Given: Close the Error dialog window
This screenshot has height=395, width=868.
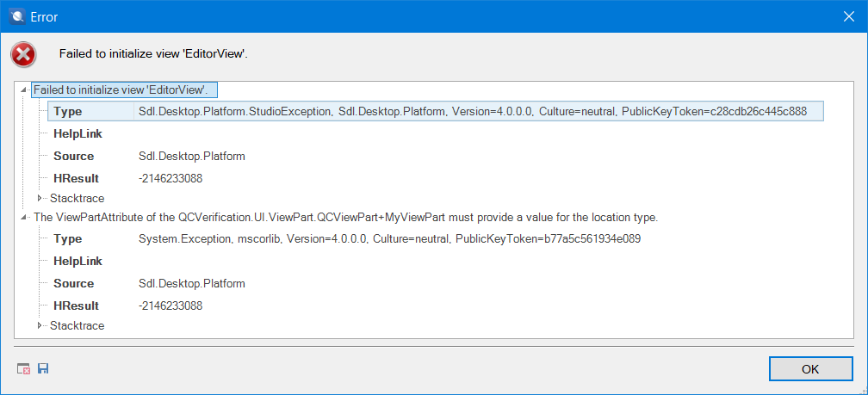Looking at the screenshot, I should 846,16.
